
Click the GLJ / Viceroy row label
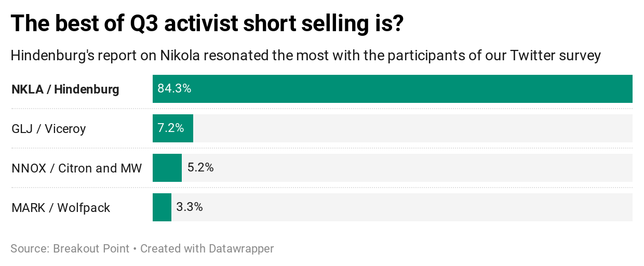coord(49,129)
